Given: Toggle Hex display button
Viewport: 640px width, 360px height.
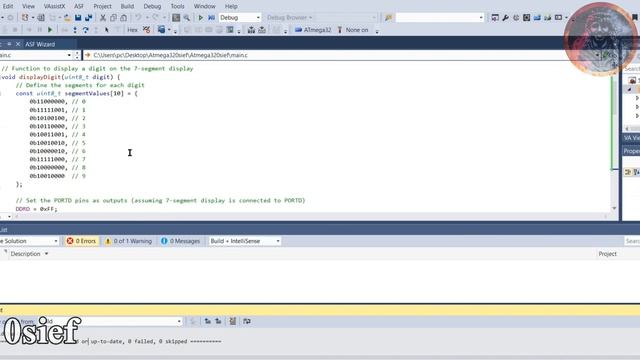Looking at the screenshot, I should [132, 30].
